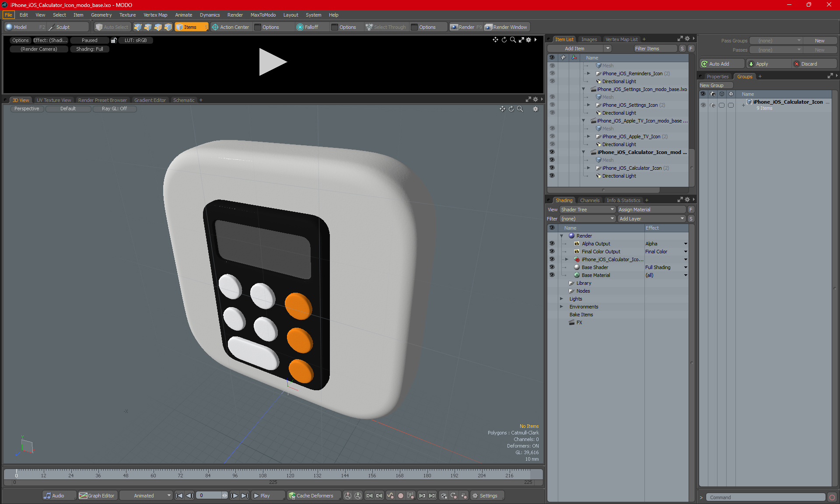Open the Add Layer dropdown
The width and height of the screenshot is (840, 504).
point(651,219)
